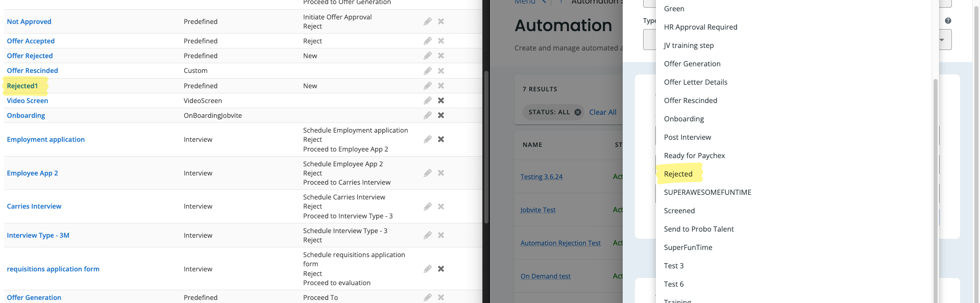Choose Ready for Paychex option
The width and height of the screenshot is (980, 303).
coord(694,156)
